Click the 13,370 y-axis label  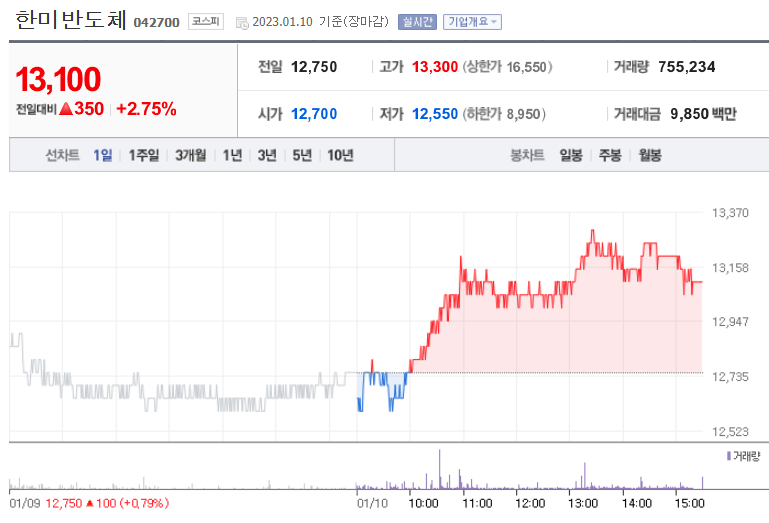coord(730,213)
